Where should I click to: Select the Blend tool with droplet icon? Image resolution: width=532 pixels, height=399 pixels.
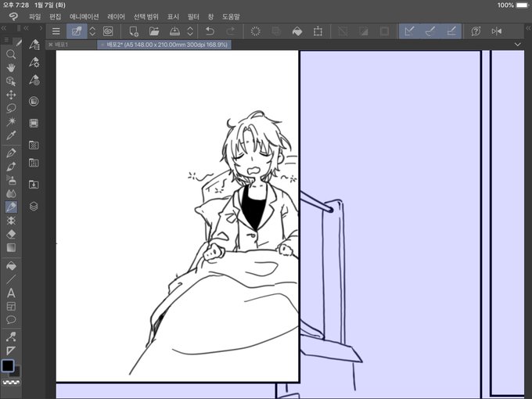[11, 194]
